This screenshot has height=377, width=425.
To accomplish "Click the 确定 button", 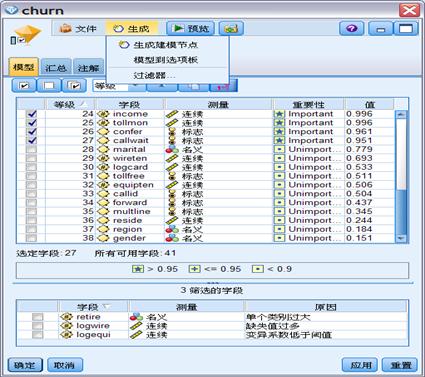I will click(x=25, y=365).
